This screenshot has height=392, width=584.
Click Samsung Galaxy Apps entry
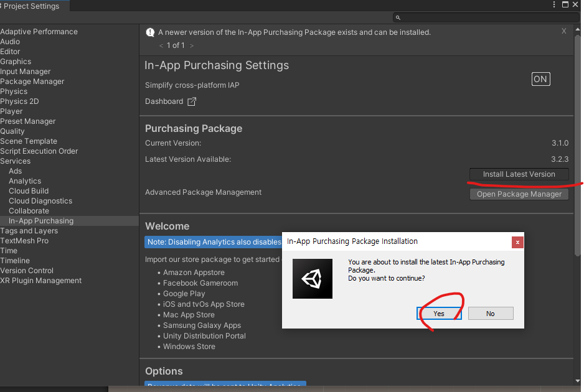click(202, 325)
